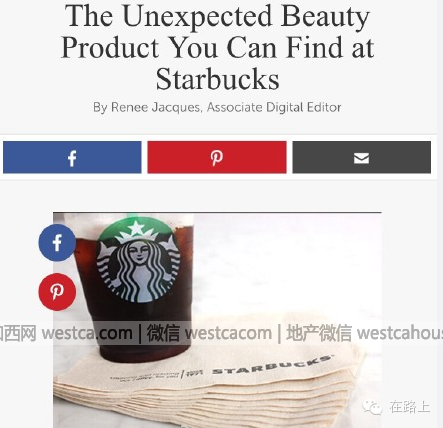Click the Starbucks siren logo on cup
443x428 pixels.
138,261
